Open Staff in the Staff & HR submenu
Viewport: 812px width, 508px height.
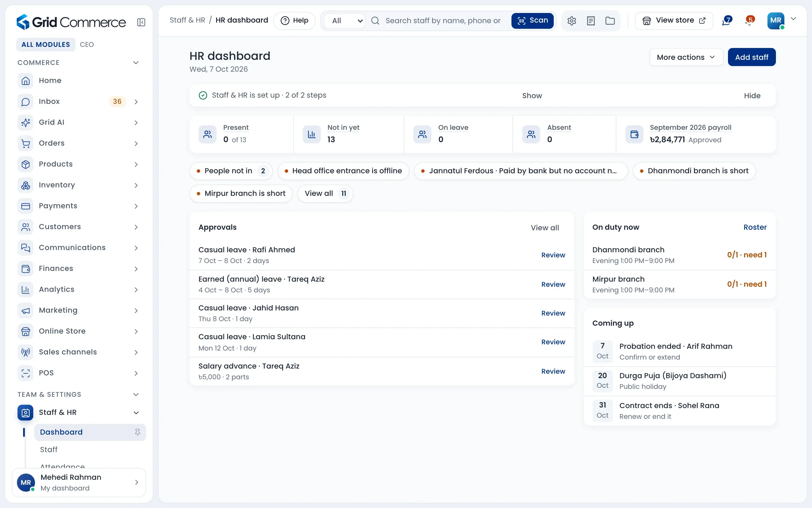[x=90, y=450]
